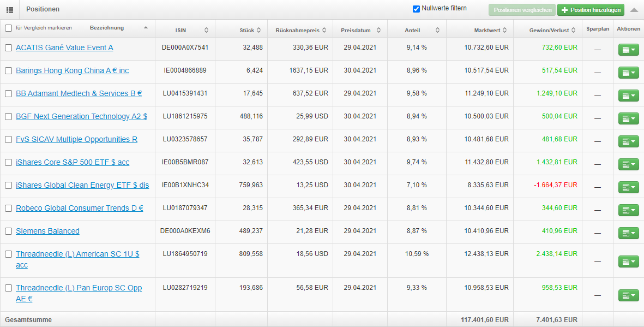Image resolution: width=644 pixels, height=327 pixels.
Task: Open actions menu icon for Barings Hong Kong row
Action: (x=628, y=73)
